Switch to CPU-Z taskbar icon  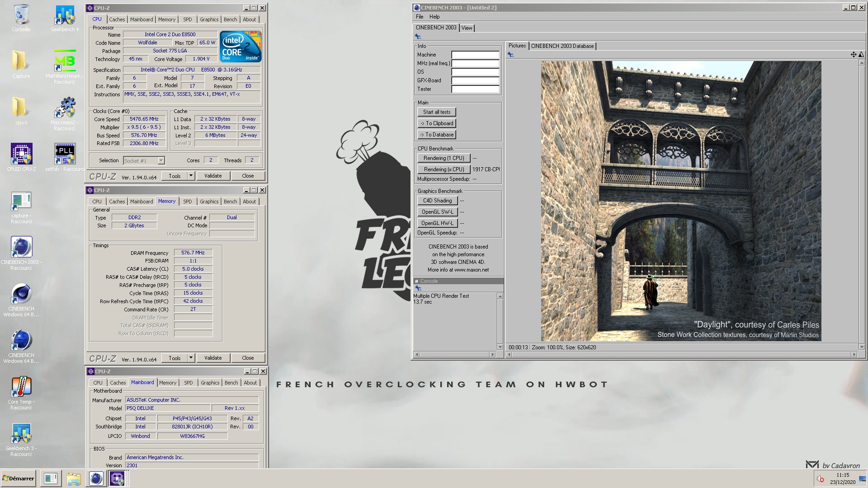pyautogui.click(x=117, y=479)
